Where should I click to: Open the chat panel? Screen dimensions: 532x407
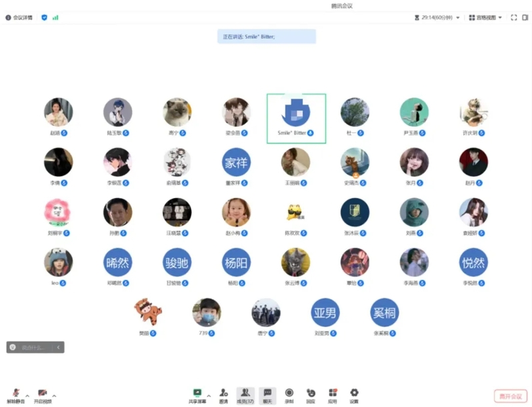[267, 394]
